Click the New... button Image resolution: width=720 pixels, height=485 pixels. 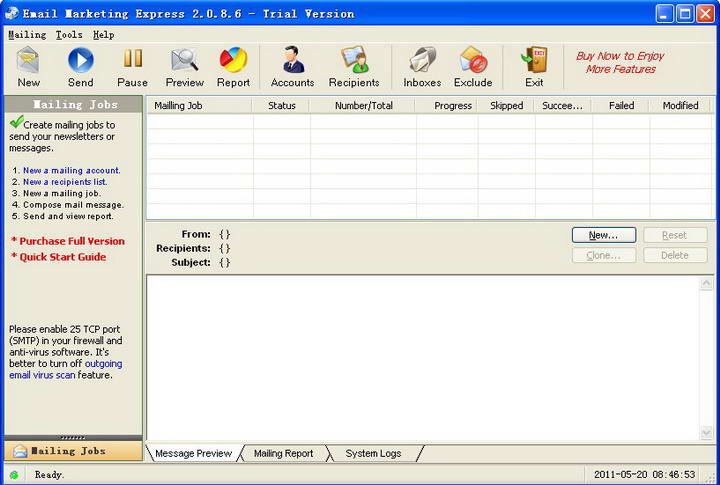604,235
